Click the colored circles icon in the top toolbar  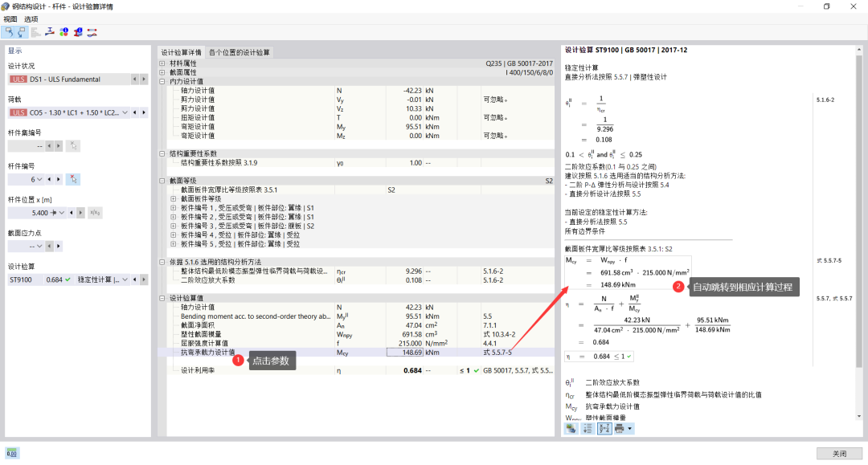(64, 32)
